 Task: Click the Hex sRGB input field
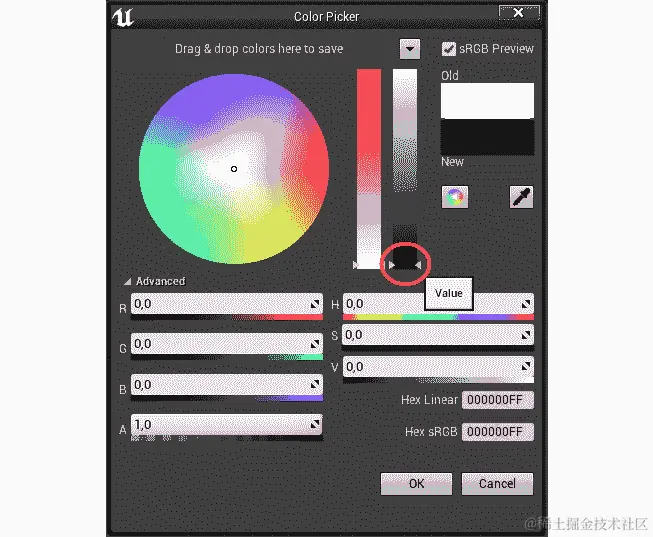498,432
